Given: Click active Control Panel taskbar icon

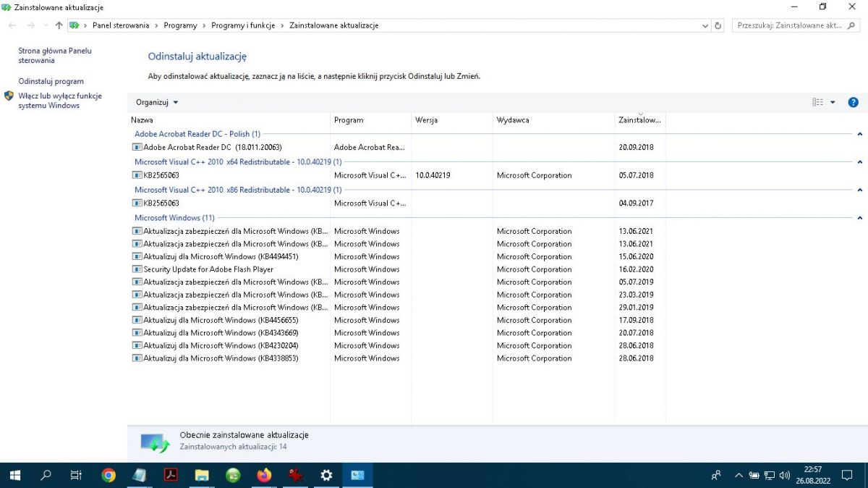Looking at the screenshot, I should (x=357, y=476).
